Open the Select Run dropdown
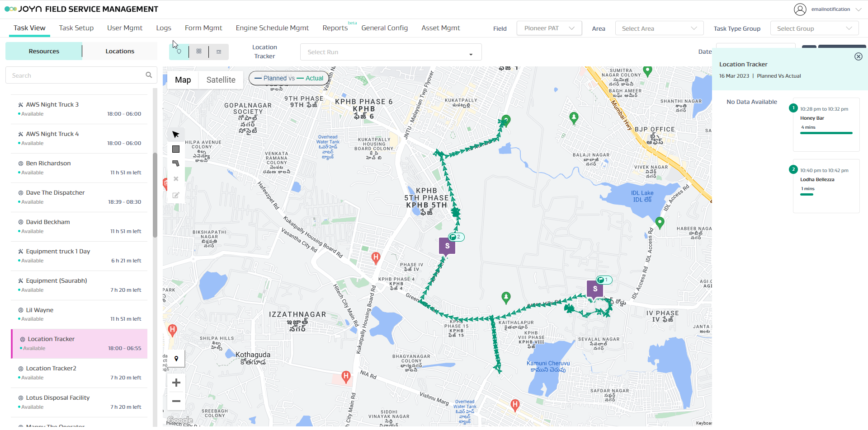Viewport: 868px width, 430px height. point(391,52)
